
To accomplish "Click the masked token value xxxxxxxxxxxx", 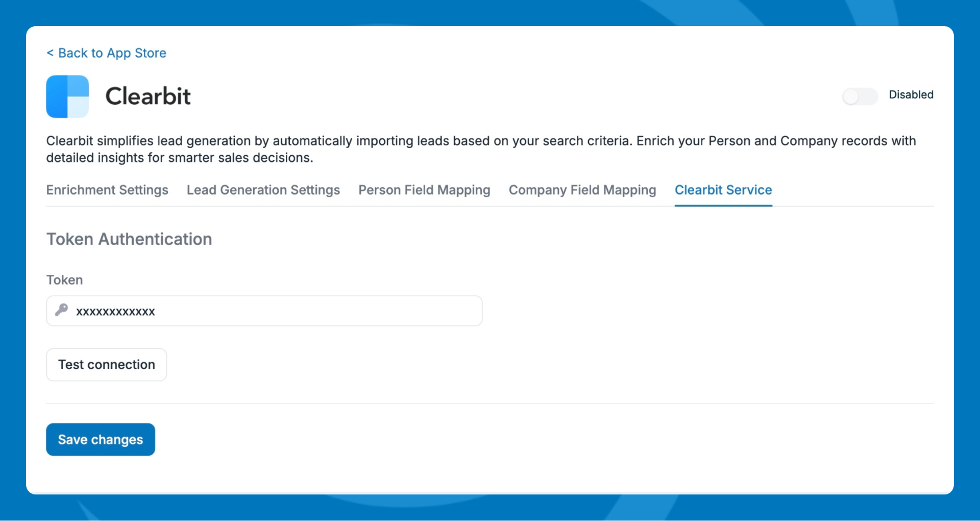I will (x=115, y=312).
